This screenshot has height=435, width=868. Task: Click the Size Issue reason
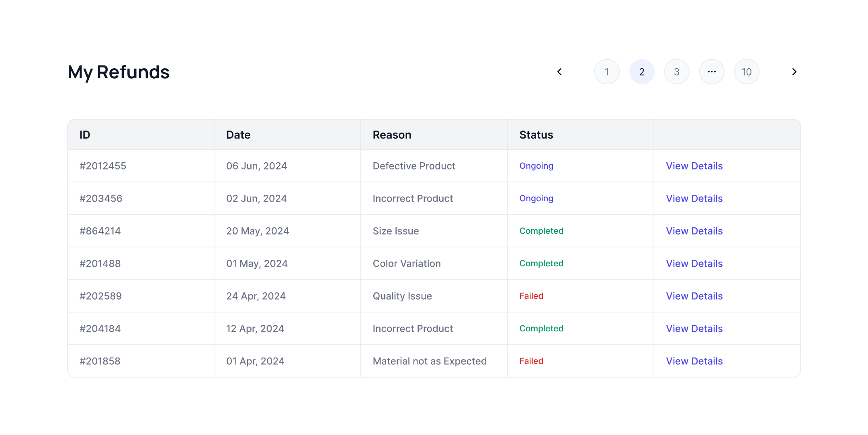coord(396,231)
